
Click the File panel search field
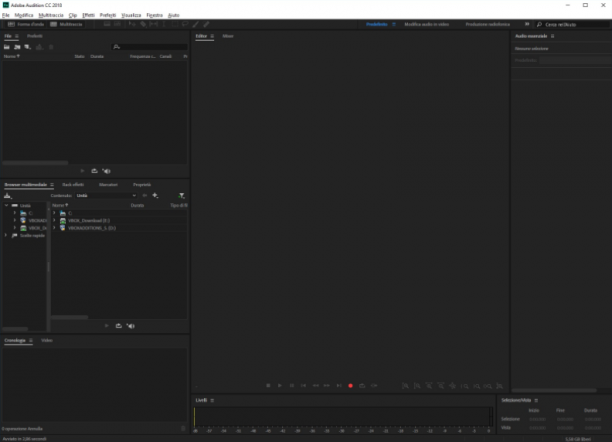pyautogui.click(x=149, y=47)
